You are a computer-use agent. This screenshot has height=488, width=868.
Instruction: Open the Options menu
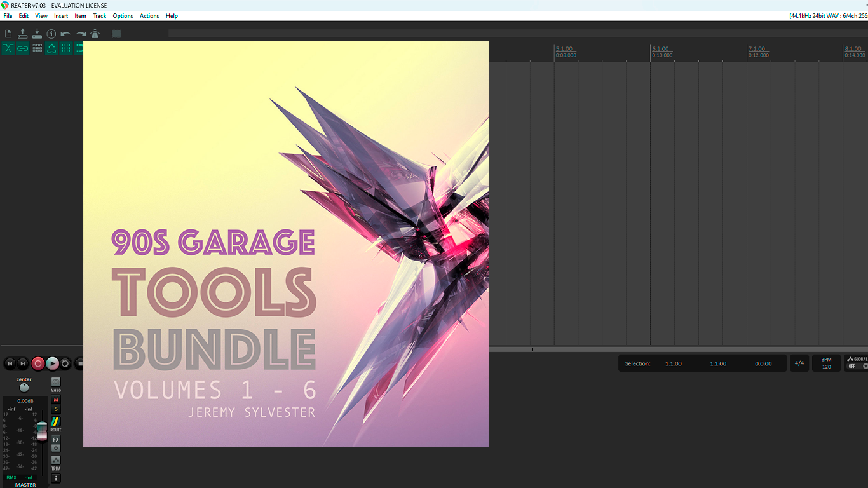123,16
